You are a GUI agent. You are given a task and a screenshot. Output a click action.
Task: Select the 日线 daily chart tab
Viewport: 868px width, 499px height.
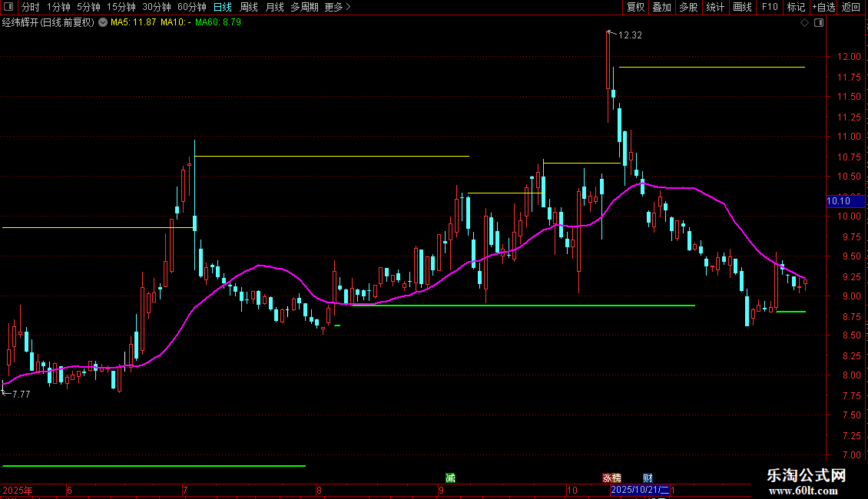223,7
